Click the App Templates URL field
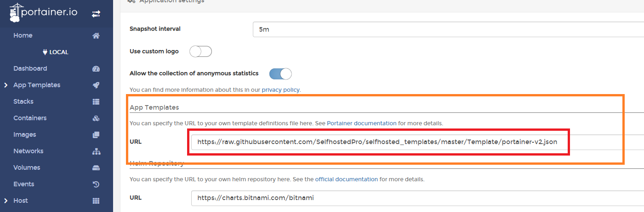Viewport: 644px width, 212px height. point(417,142)
